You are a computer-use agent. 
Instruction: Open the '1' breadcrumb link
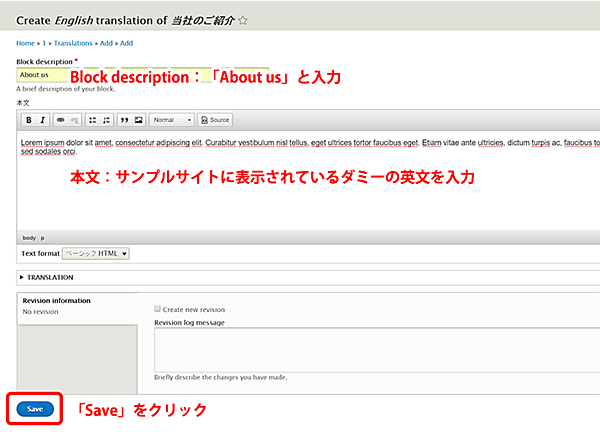(x=44, y=43)
